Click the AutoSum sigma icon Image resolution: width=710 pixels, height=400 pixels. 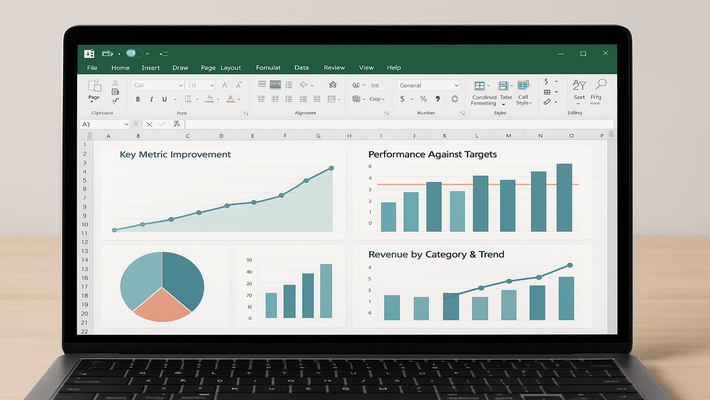pos(547,82)
